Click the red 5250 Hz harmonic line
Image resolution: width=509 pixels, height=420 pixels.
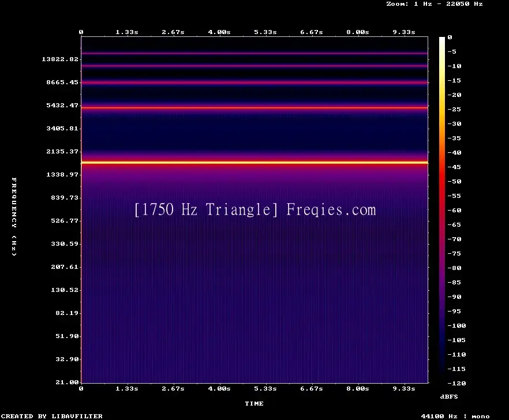coord(254,108)
